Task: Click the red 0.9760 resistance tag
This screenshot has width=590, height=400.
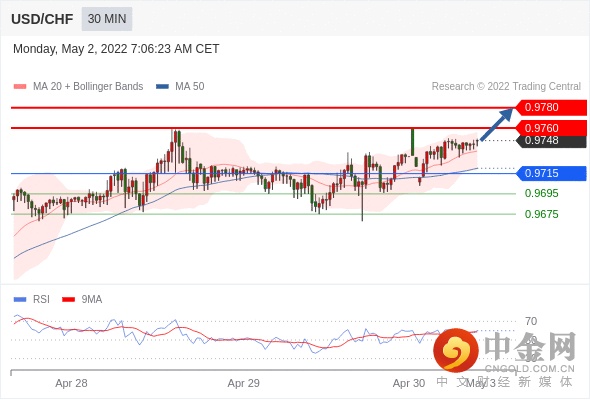Action: tap(550, 128)
